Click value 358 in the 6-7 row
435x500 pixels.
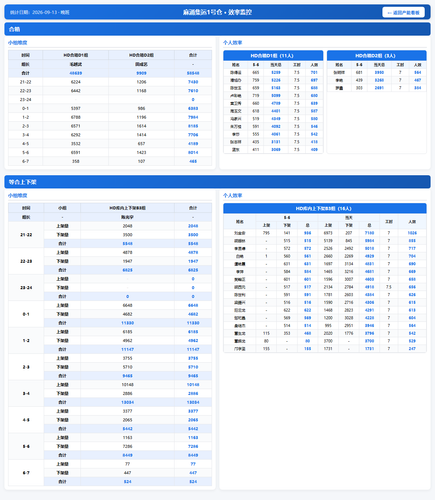(x=76, y=161)
